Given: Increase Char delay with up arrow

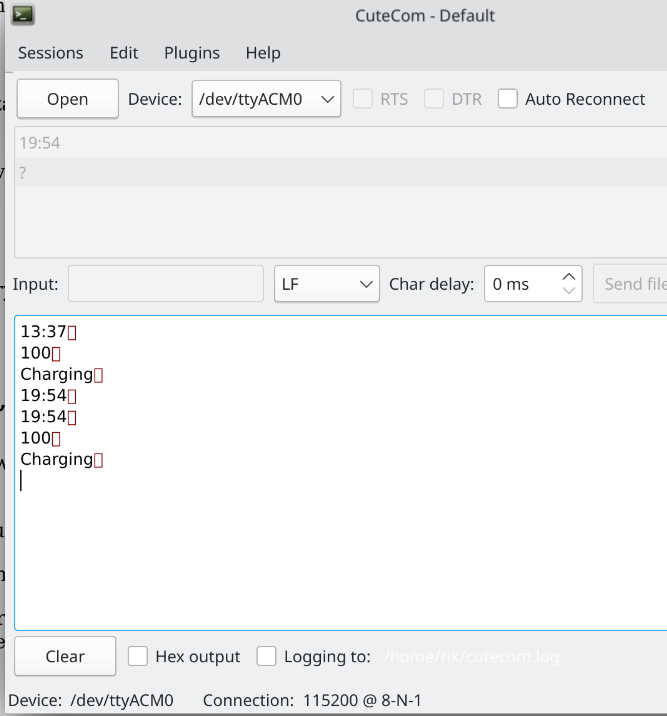Looking at the screenshot, I should (569, 277).
